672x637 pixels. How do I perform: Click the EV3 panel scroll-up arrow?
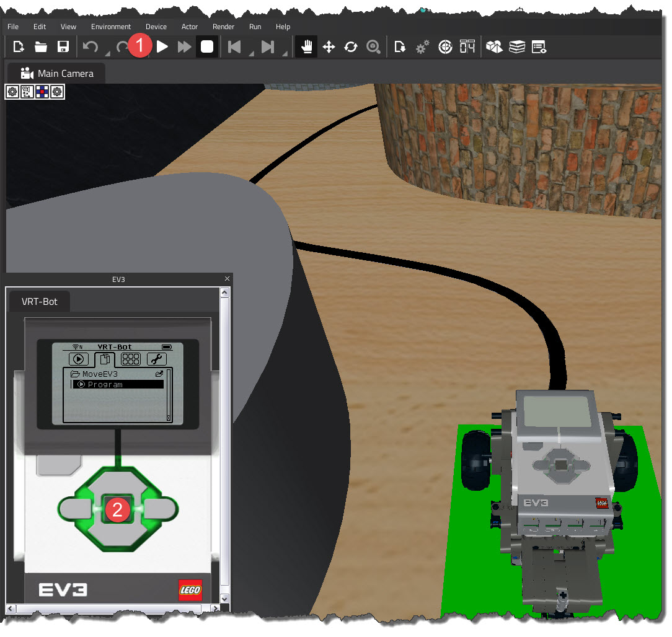click(224, 293)
